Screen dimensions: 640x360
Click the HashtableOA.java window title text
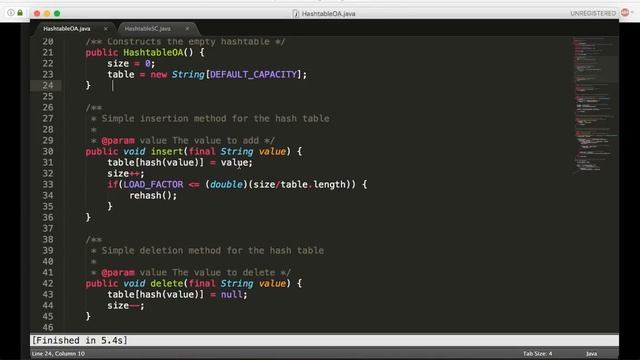point(329,13)
